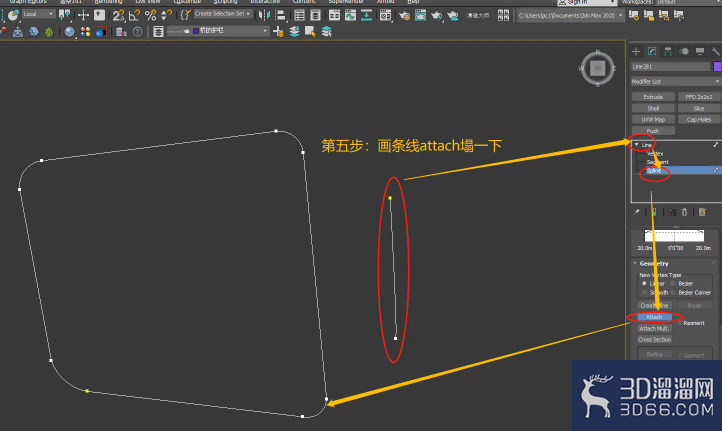This screenshot has width=722, height=431.
Task: Open the Modifier List dropdown
Action: pyautogui.click(x=675, y=82)
